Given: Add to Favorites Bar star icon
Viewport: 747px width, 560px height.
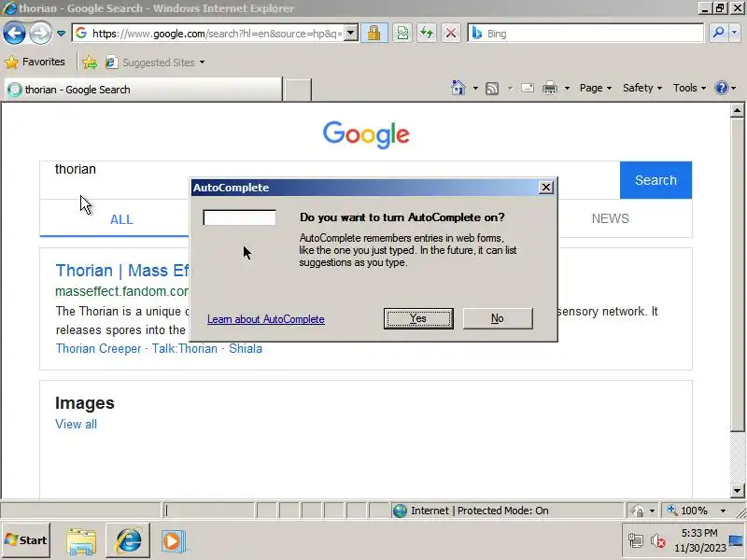Looking at the screenshot, I should [x=89, y=63].
